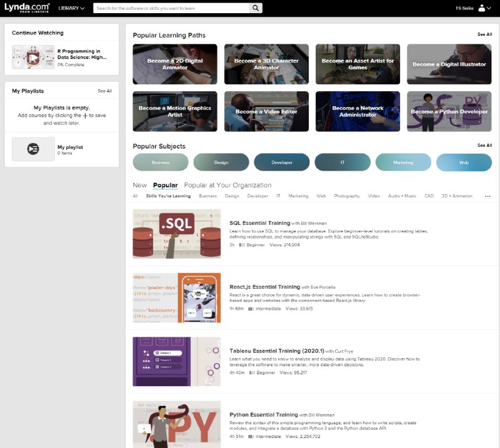The height and width of the screenshot is (448, 500).
Task: Open Become a Digital Illustrator path
Action: [x=449, y=64]
